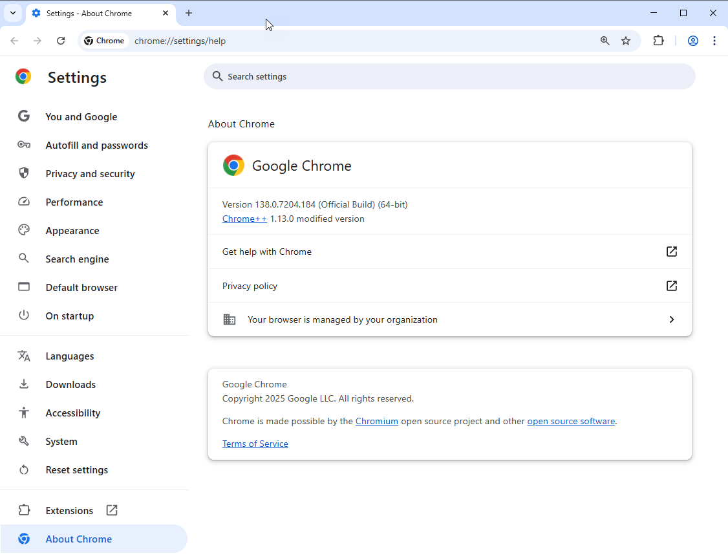Viewport: 728px width, 560px height.
Task: Close the Settings - About Chrome tab
Action: [x=166, y=13]
